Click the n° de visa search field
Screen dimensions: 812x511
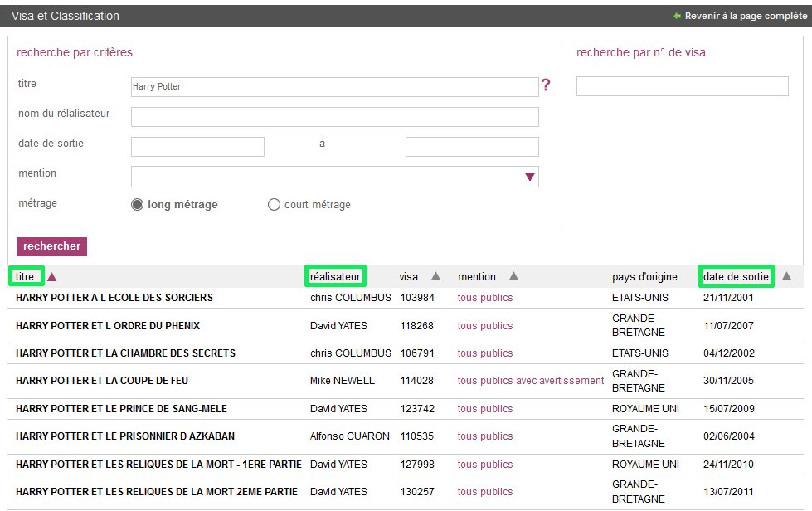[683, 86]
